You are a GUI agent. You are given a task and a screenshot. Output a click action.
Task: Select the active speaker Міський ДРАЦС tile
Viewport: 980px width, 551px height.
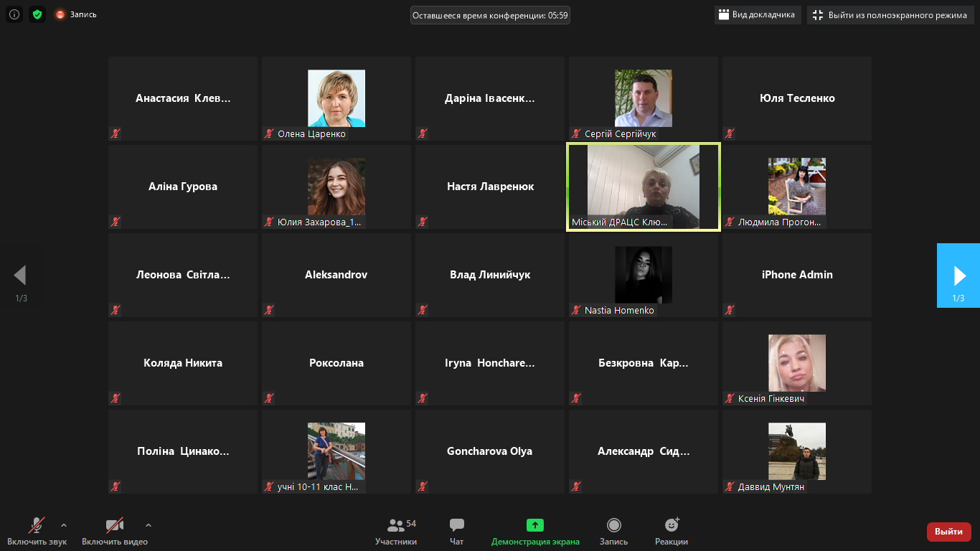(x=644, y=187)
